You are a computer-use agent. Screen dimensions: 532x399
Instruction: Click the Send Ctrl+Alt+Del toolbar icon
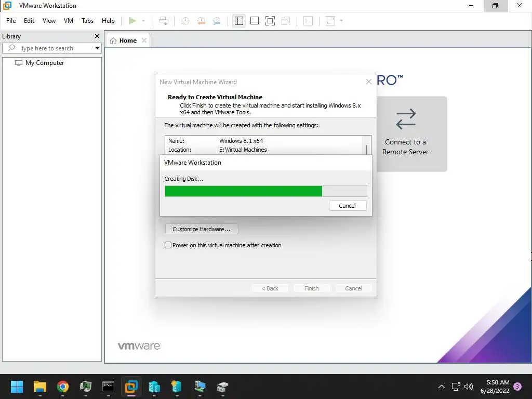163,21
